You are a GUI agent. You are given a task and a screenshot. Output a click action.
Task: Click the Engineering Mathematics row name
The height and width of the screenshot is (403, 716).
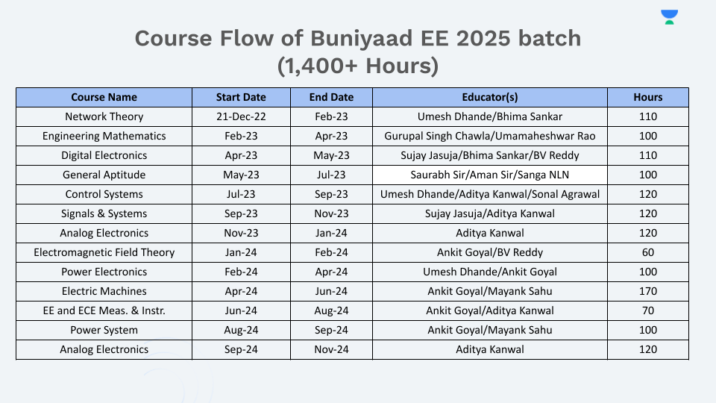[x=104, y=136]
